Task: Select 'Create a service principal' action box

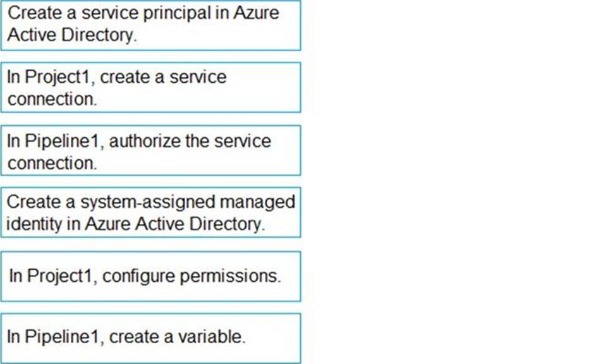Action: [150, 25]
